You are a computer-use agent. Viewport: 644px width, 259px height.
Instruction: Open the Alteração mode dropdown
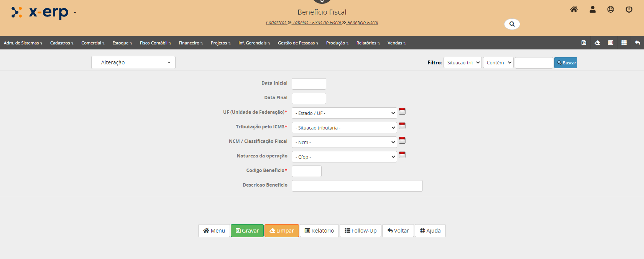(133, 62)
